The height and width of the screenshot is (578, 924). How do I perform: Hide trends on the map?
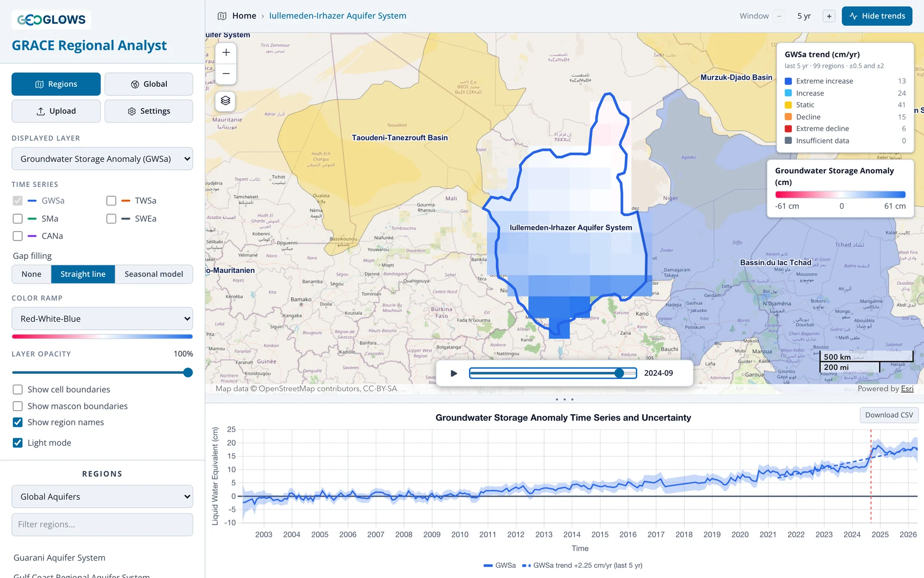pyautogui.click(x=877, y=16)
